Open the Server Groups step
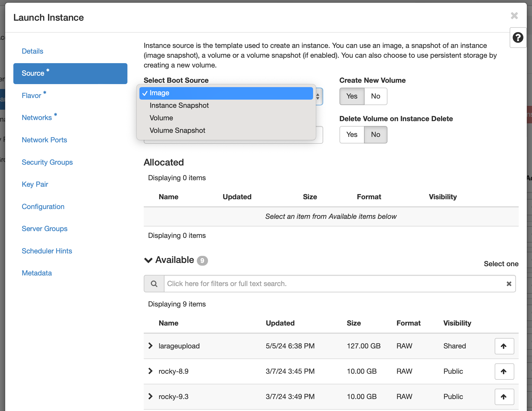Image resolution: width=532 pixels, height=411 pixels. [x=45, y=229]
